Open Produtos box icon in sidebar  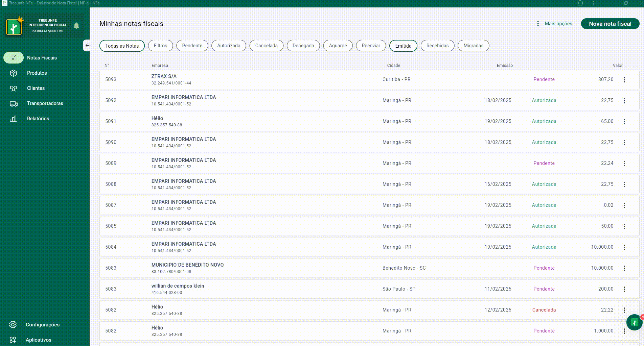[14, 73]
